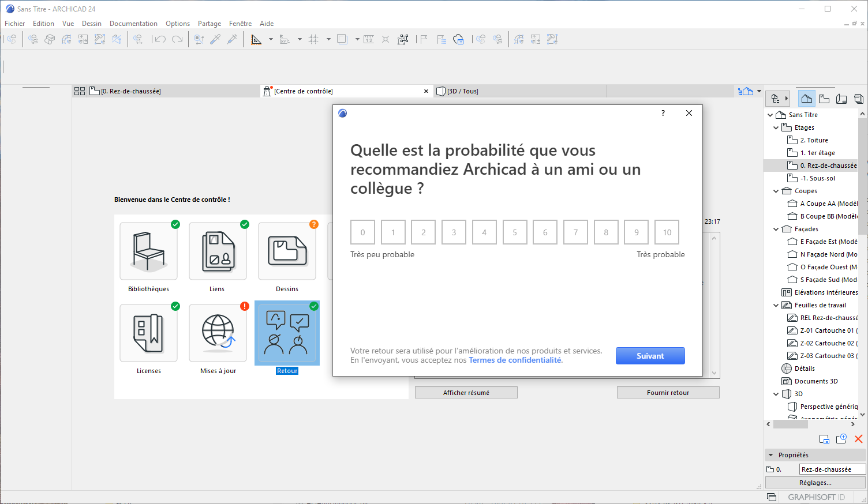Open the Mises à jour globe icon
The image size is (868, 504).
click(x=218, y=333)
